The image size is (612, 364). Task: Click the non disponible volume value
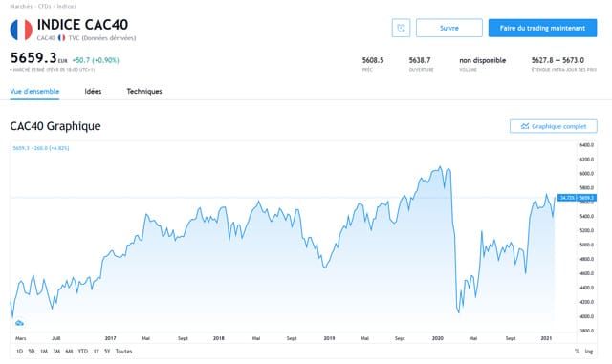coord(482,60)
